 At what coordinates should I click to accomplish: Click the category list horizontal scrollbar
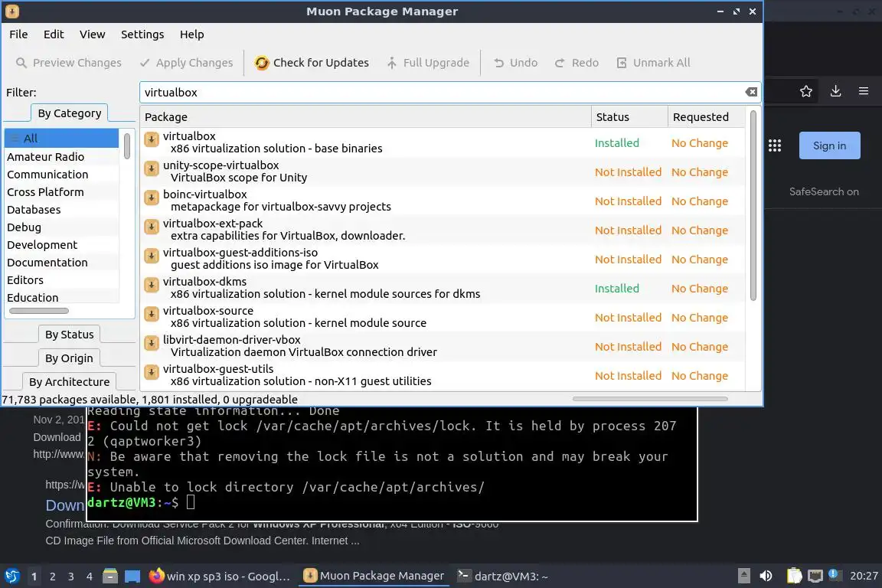tap(39, 311)
